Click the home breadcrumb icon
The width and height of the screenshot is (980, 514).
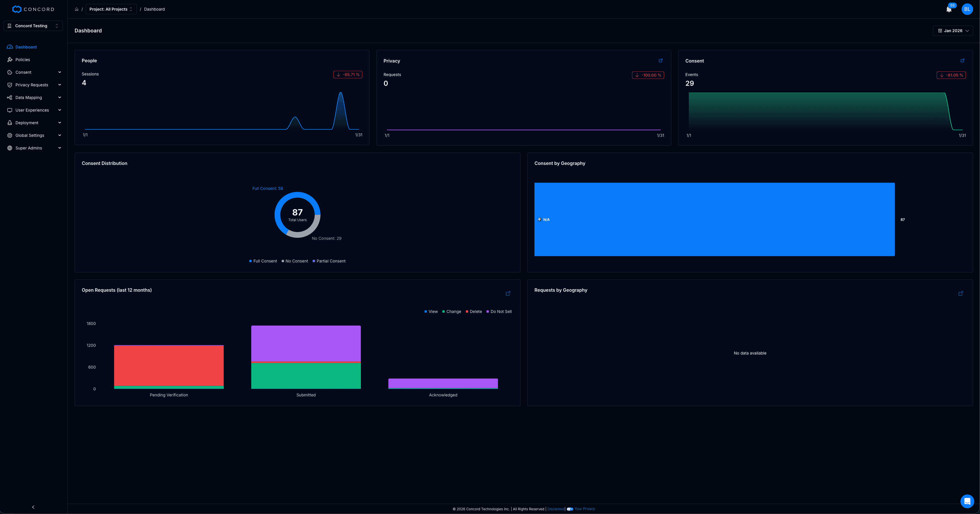tap(77, 9)
